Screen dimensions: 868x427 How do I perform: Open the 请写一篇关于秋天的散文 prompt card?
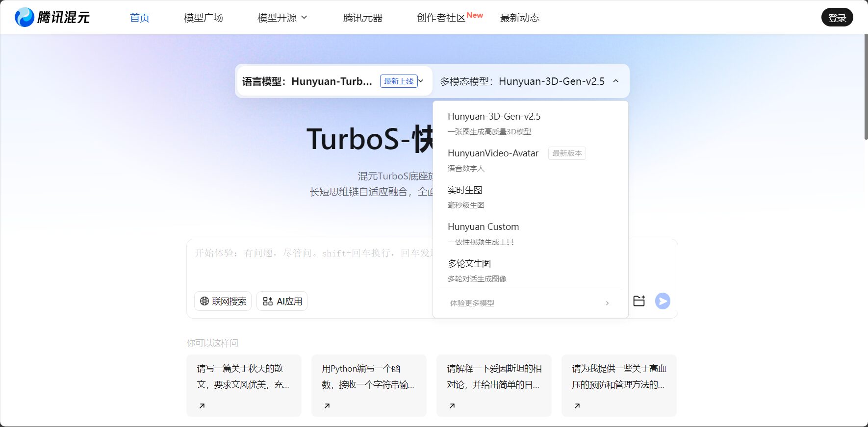(x=244, y=385)
